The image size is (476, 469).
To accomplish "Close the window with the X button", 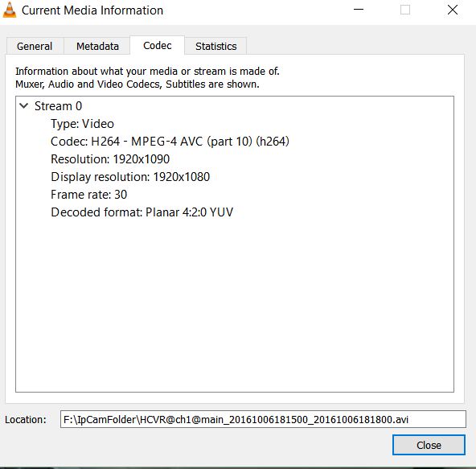I will click(453, 10).
